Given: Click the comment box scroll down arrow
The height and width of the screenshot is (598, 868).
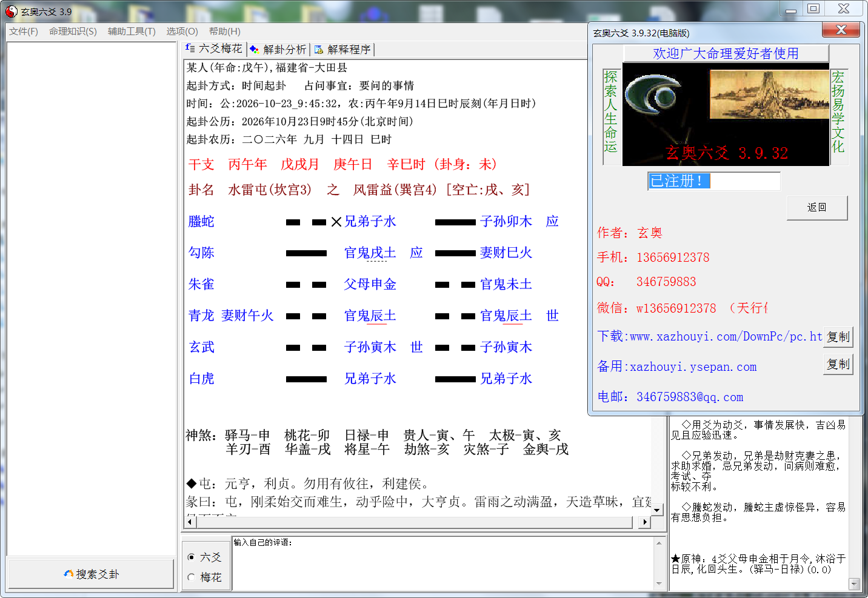Looking at the screenshot, I should tap(659, 584).
